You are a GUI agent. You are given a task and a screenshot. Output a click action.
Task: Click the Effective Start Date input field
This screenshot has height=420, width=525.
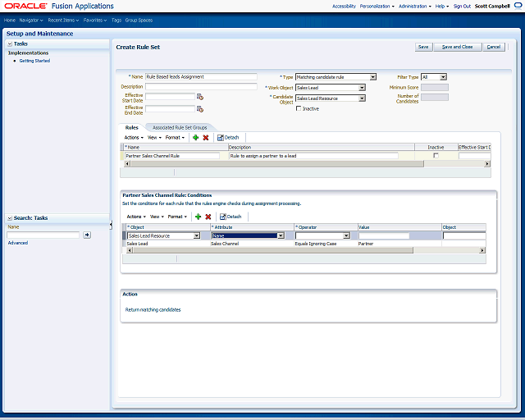170,97
